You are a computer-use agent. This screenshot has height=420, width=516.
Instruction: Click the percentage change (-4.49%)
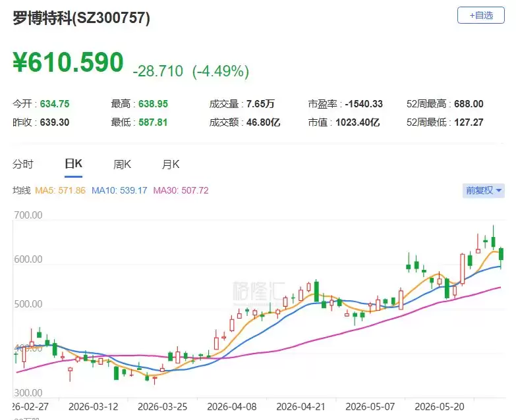[x=221, y=71]
